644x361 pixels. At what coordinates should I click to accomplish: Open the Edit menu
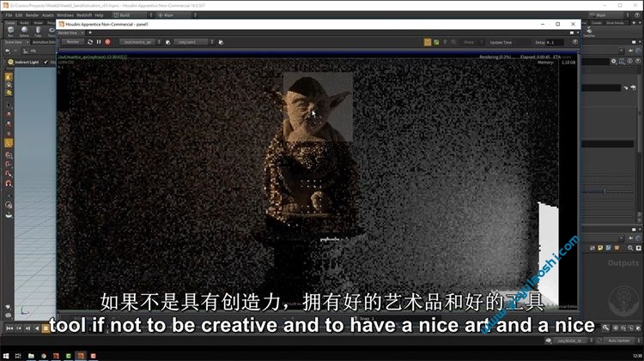coord(19,15)
